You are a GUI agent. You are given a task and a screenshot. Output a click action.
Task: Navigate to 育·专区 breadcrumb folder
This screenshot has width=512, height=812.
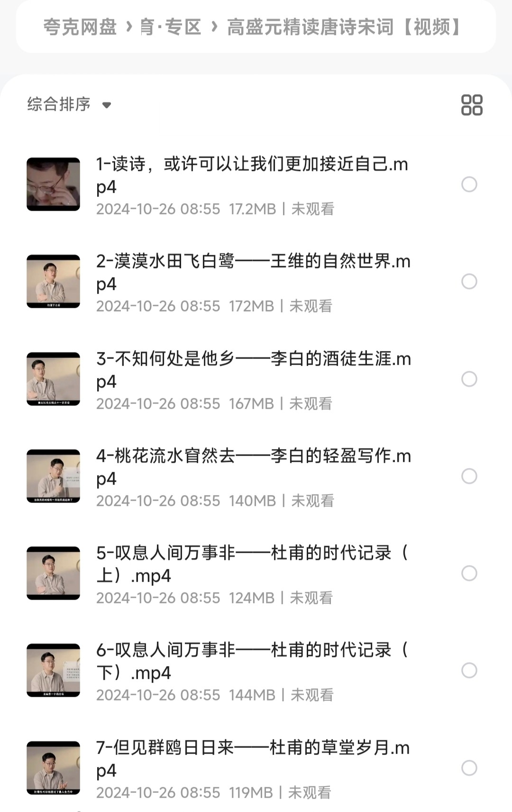click(171, 27)
